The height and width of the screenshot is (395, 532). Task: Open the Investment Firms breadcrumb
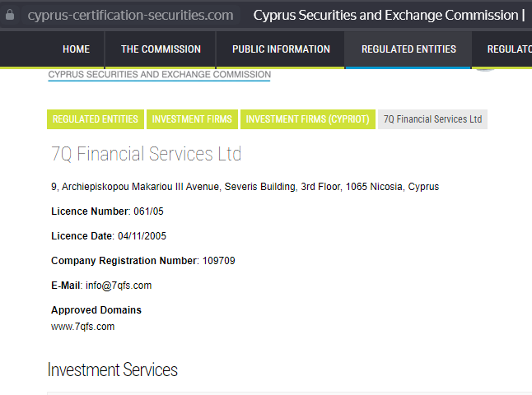[x=192, y=119]
